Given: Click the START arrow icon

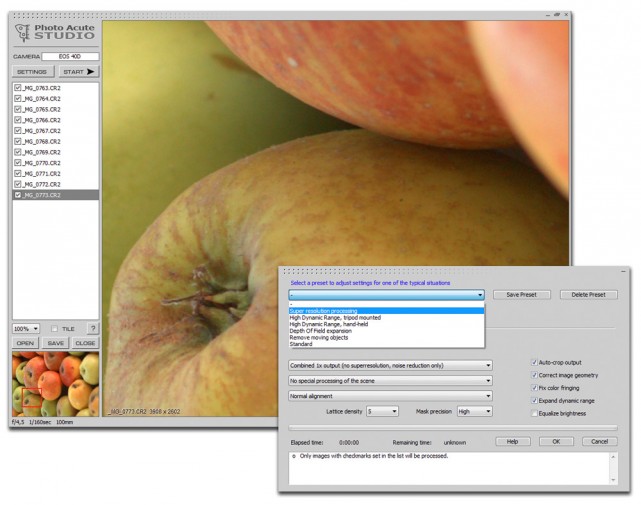Looking at the screenshot, I should [90, 72].
